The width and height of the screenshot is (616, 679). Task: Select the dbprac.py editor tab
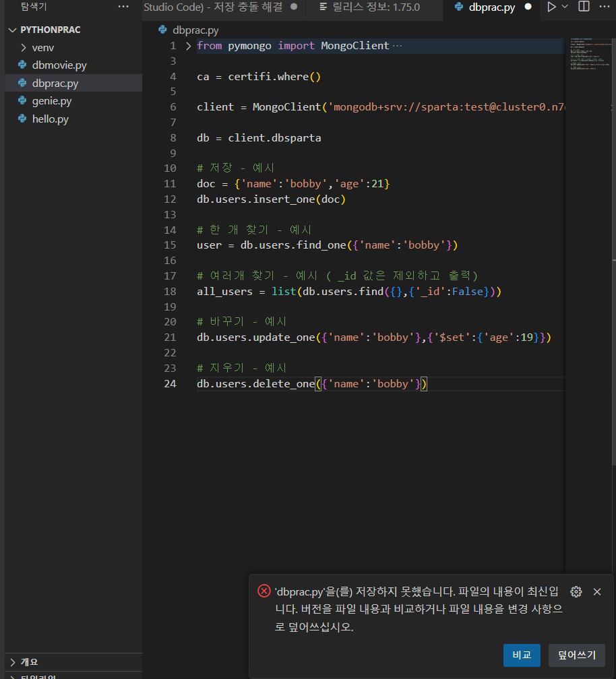491,7
